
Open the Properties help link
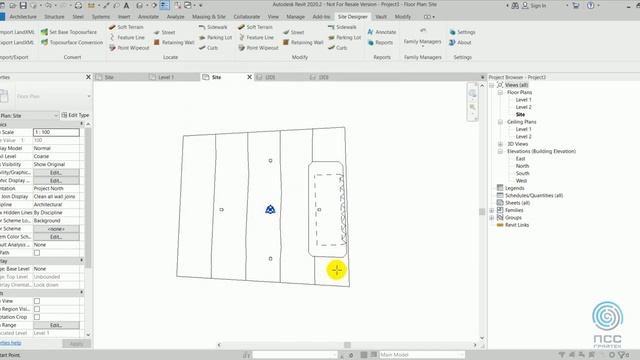coord(10,343)
